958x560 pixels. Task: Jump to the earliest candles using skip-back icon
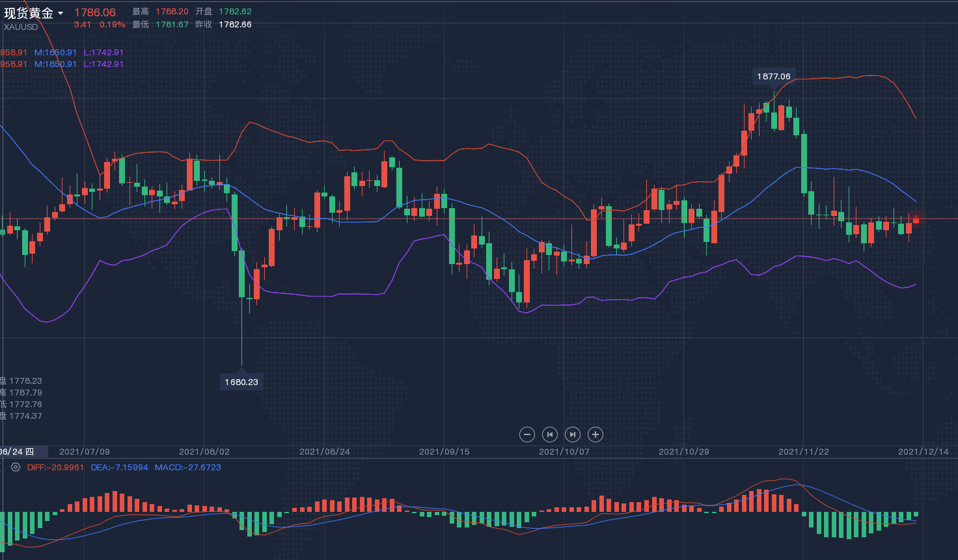[x=550, y=434]
